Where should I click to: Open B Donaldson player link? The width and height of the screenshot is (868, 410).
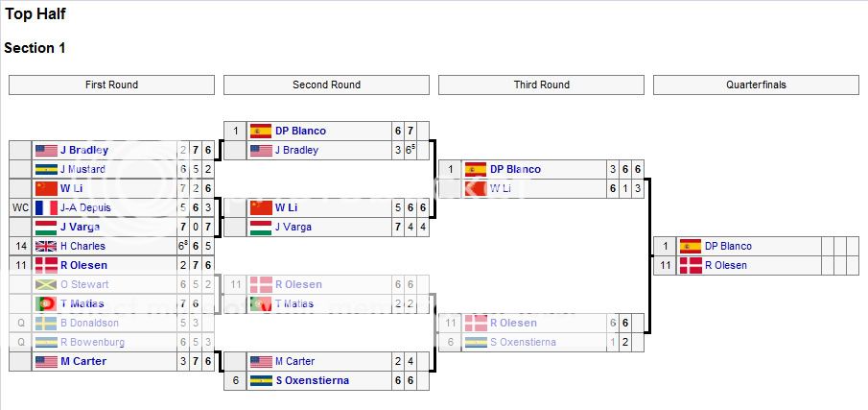[90, 323]
